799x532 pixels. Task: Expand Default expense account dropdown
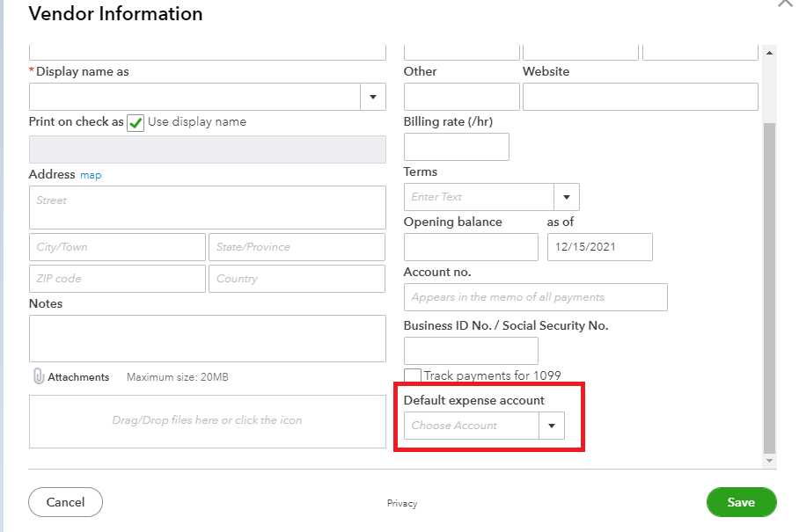tap(552, 426)
